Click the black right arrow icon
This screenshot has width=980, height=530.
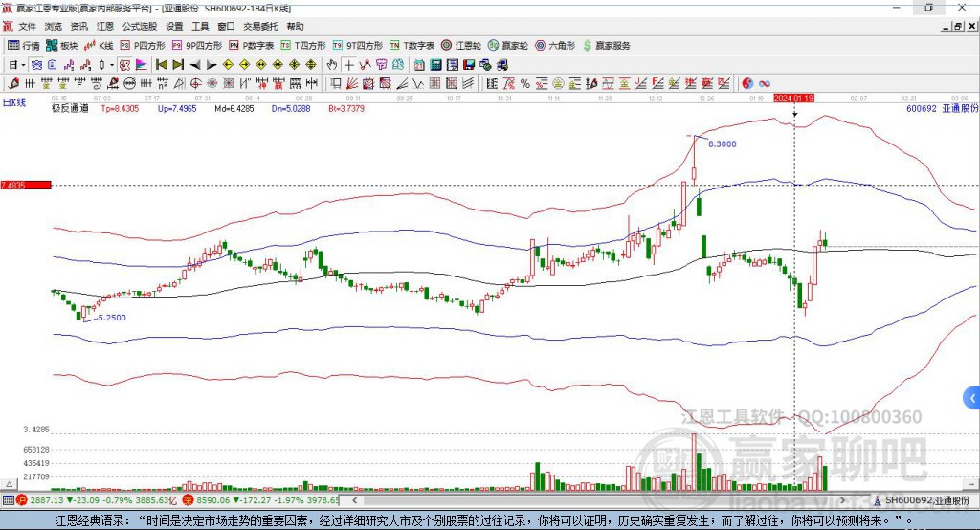pos(212,65)
